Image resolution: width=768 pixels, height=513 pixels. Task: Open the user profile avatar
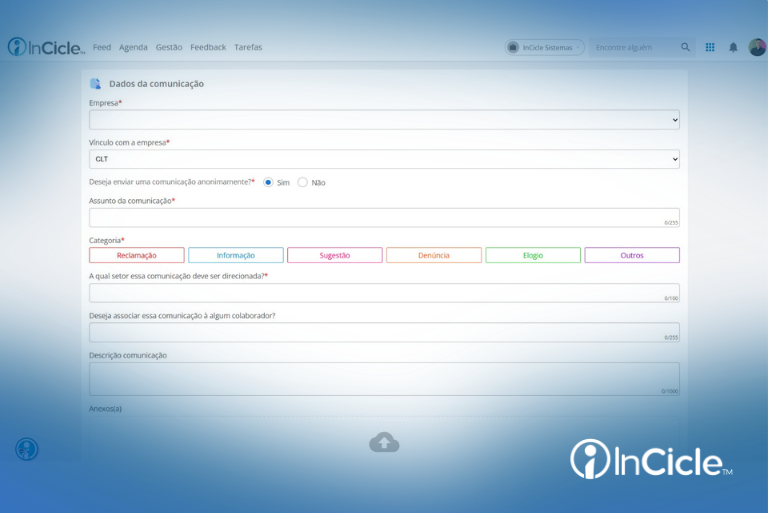(x=757, y=47)
